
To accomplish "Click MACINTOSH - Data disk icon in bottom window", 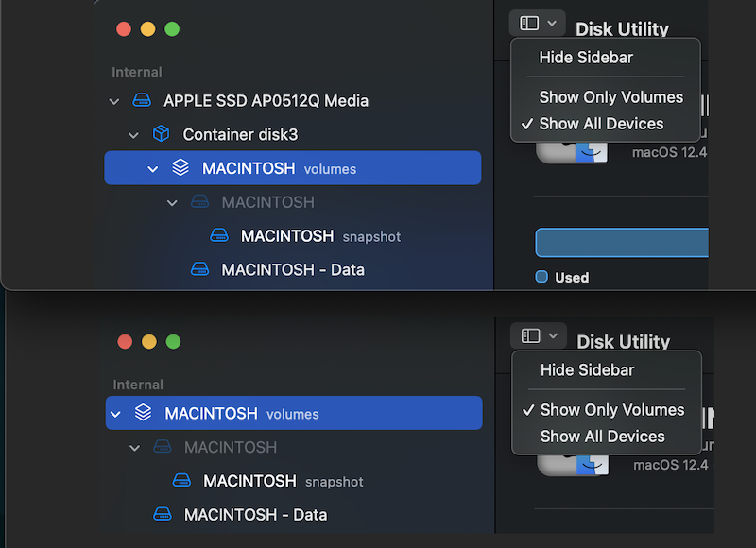I will pyautogui.click(x=163, y=514).
